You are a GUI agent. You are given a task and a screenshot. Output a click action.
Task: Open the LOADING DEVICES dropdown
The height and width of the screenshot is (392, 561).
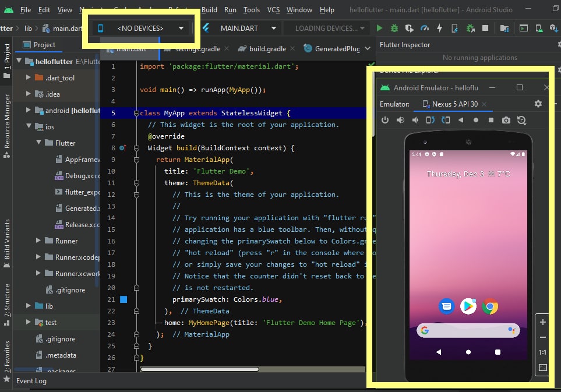[326, 29]
